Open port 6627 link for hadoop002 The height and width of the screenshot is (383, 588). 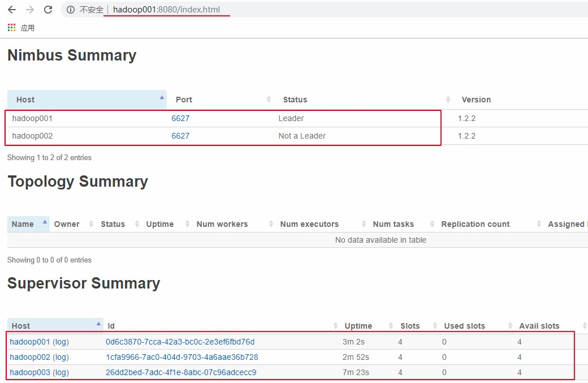pyautogui.click(x=180, y=136)
